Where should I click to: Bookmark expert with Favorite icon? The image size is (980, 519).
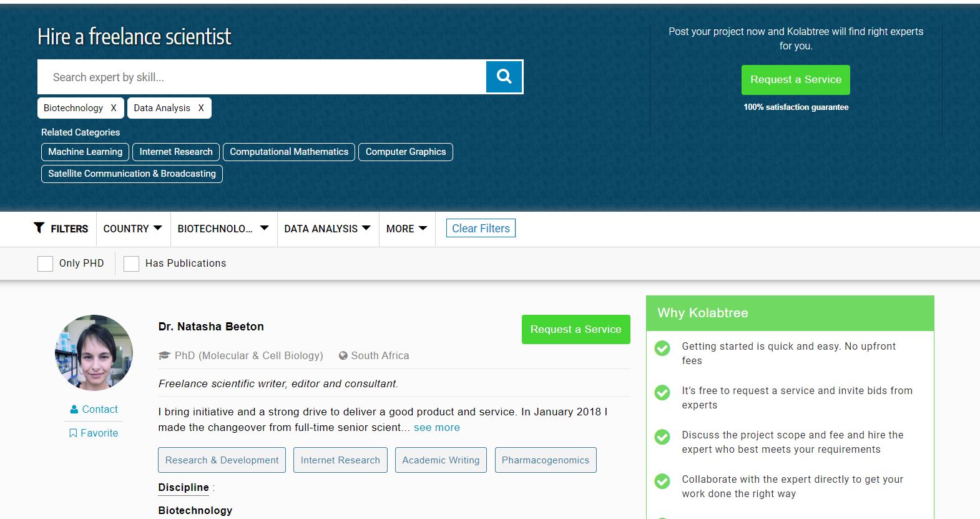(73, 433)
